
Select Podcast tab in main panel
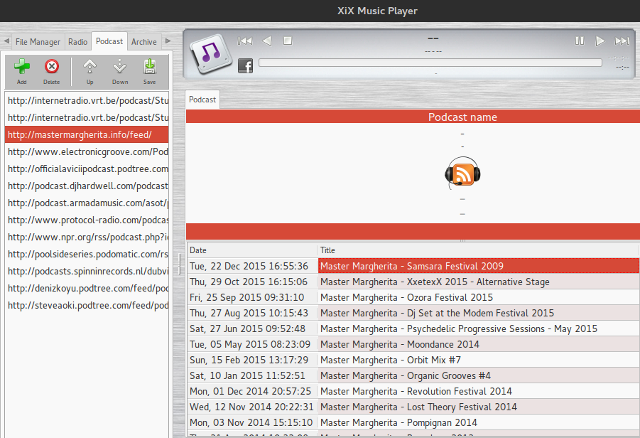(202, 100)
